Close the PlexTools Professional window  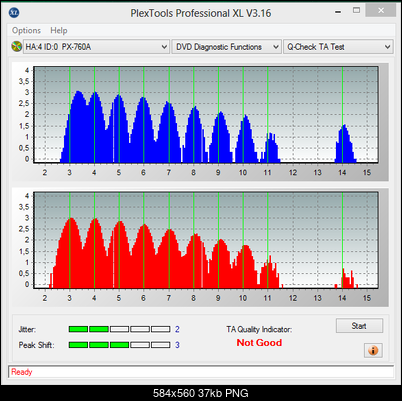381,11
